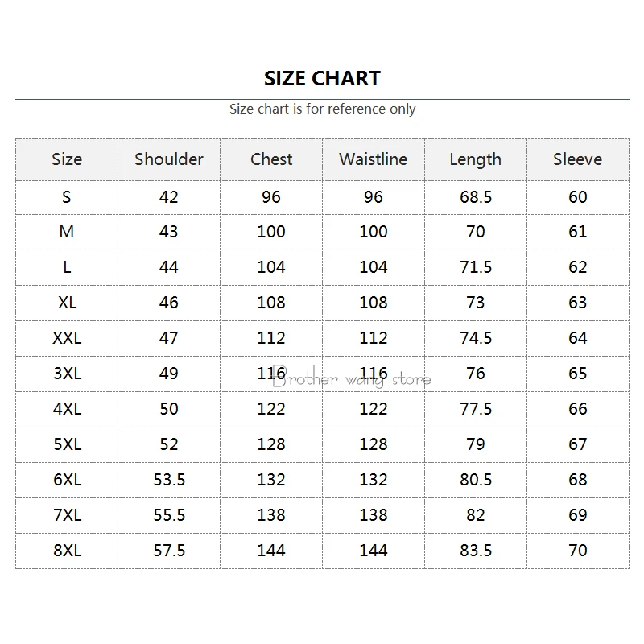
Task: Click the Chest column header
Action: [x=271, y=159]
